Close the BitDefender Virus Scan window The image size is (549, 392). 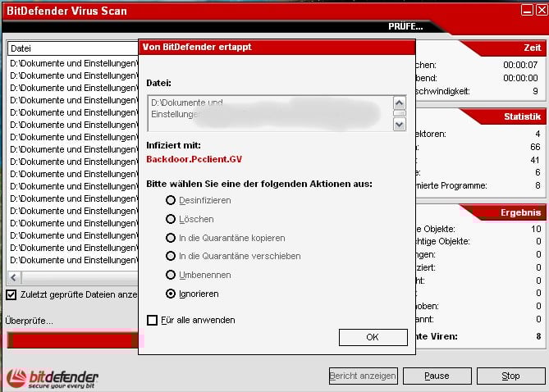point(542,10)
